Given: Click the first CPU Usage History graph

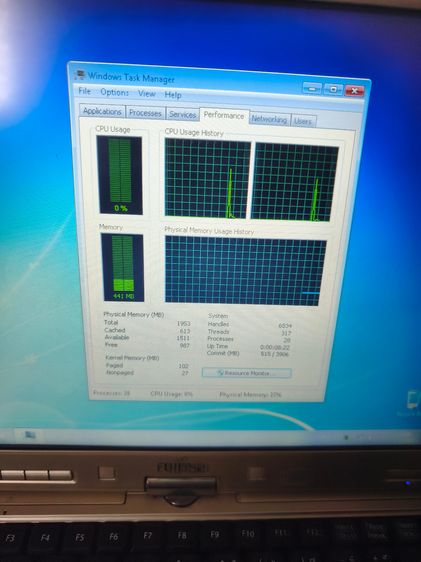Looking at the screenshot, I should click(207, 178).
